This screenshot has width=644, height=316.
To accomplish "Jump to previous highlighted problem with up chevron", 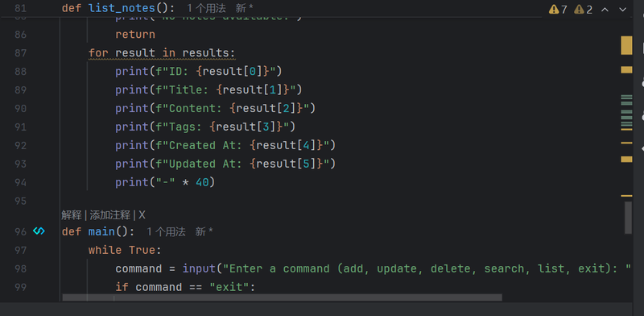I will [x=605, y=10].
